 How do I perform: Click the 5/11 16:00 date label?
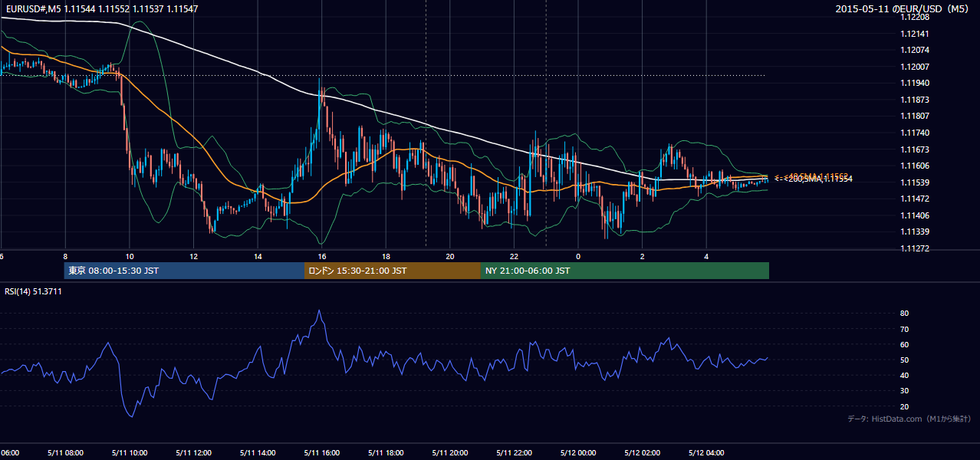[x=322, y=453]
